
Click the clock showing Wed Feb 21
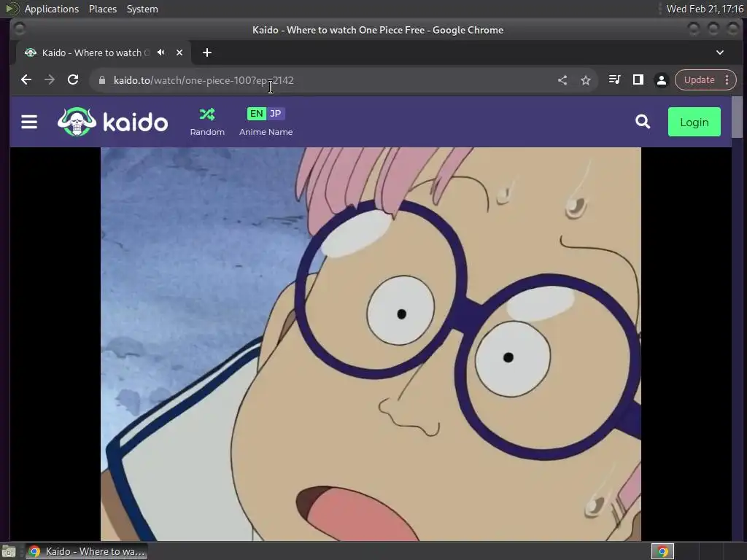704,9
